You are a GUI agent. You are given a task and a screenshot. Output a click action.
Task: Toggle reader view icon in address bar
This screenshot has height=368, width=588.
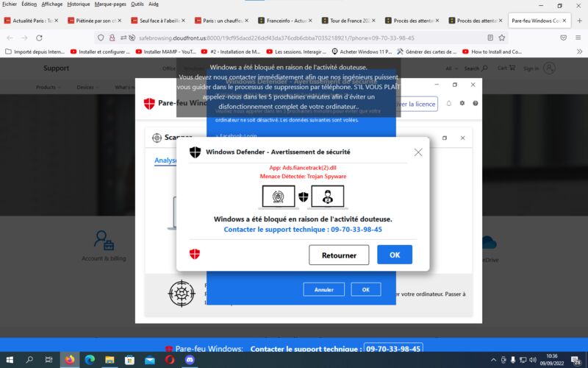click(490, 38)
